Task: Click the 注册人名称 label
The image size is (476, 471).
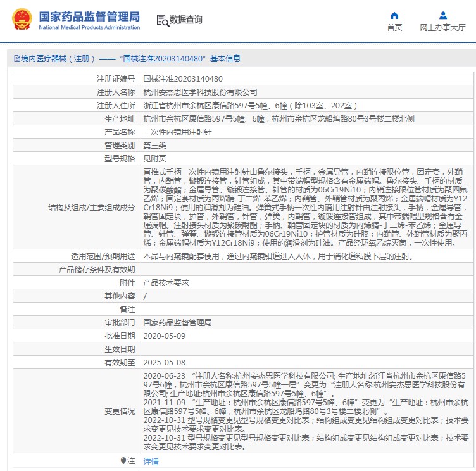Action: [116, 92]
